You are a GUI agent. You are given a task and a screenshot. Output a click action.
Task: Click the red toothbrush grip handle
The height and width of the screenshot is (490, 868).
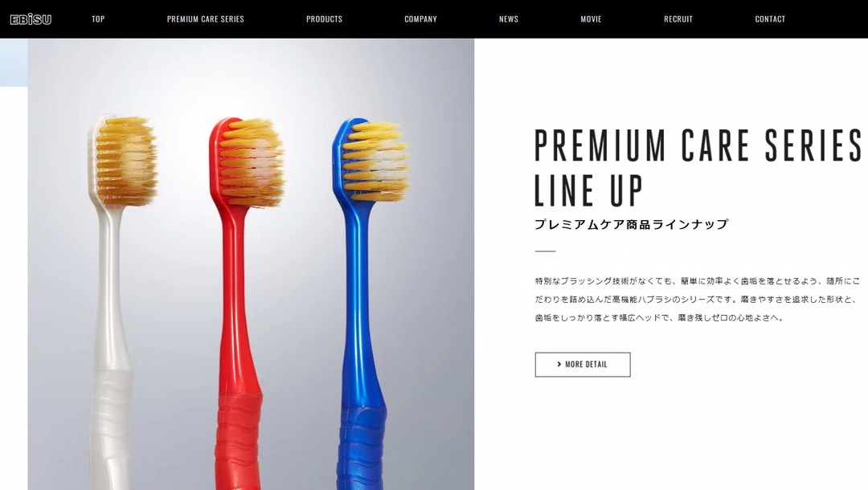point(240,439)
